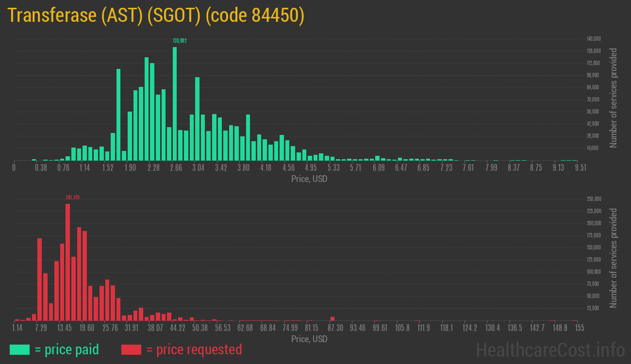Viewport: 631px width, 364px height.
Task: Select the tallest red bar labeled 240,470
Action: click(x=68, y=262)
